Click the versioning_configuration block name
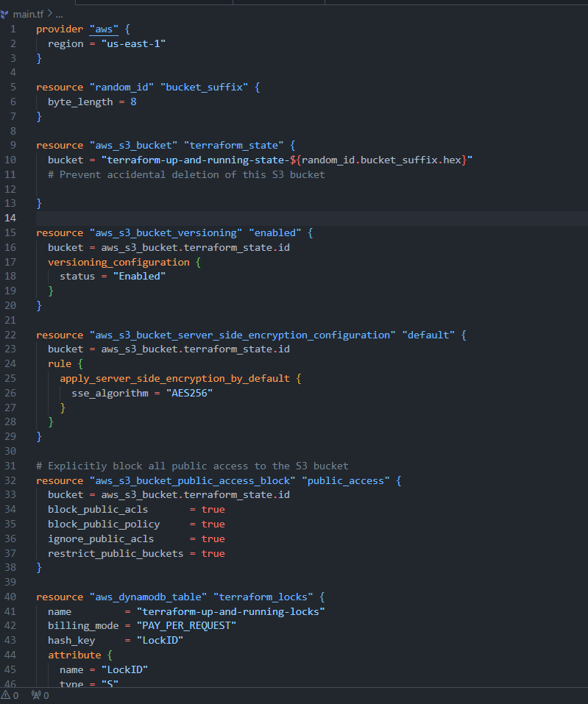 tap(118, 262)
